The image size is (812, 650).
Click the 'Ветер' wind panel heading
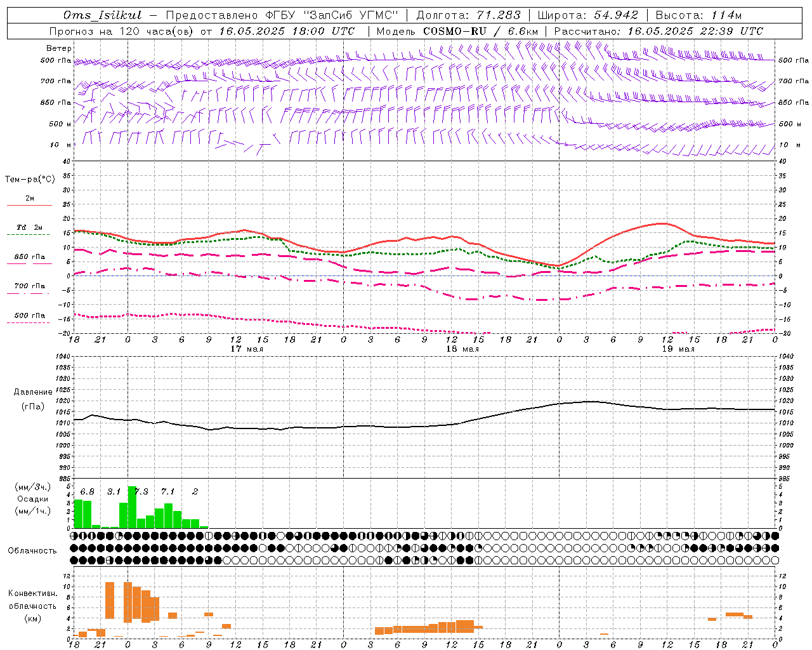click(59, 48)
